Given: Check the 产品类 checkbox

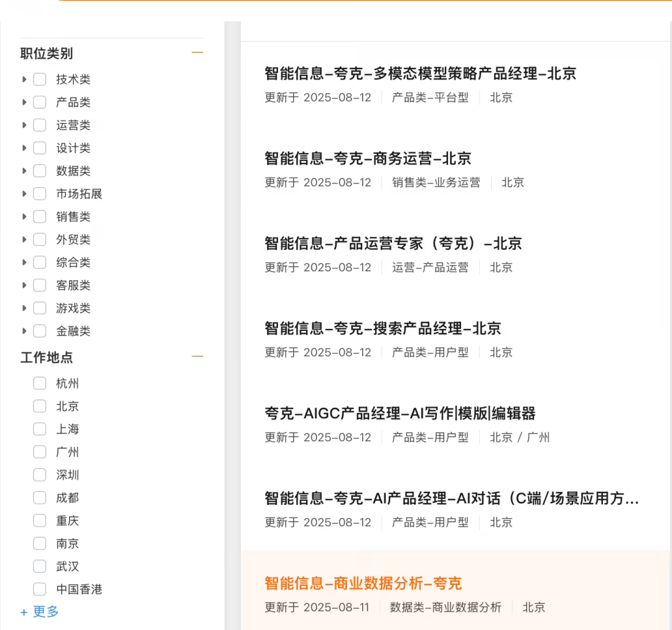Looking at the screenshot, I should pyautogui.click(x=40, y=103).
